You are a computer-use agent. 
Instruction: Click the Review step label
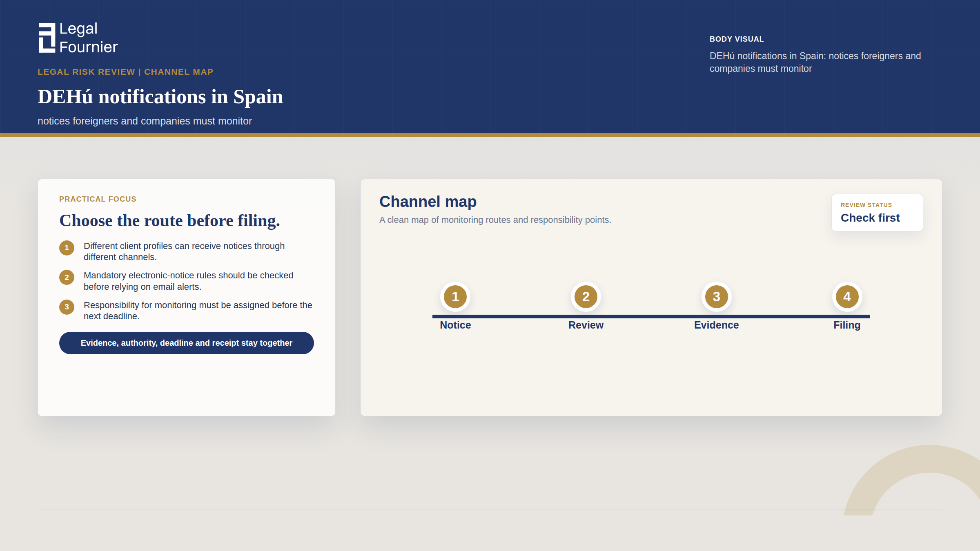[586, 325]
